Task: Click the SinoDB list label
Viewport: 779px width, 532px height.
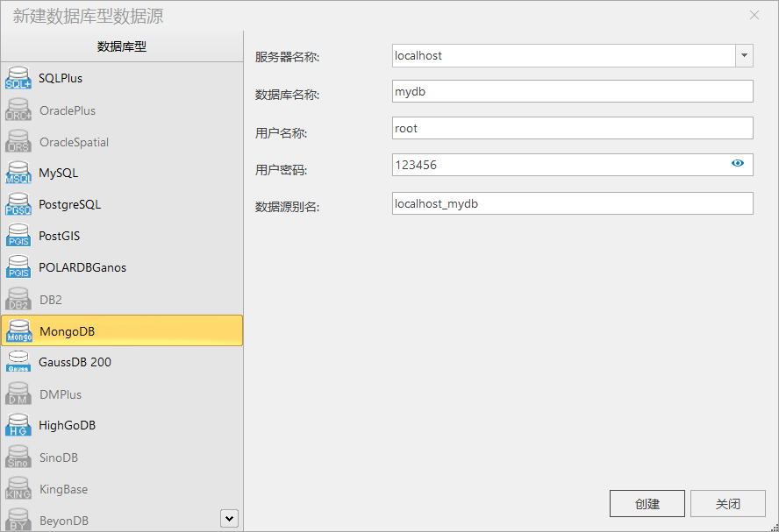Action: pos(59,458)
